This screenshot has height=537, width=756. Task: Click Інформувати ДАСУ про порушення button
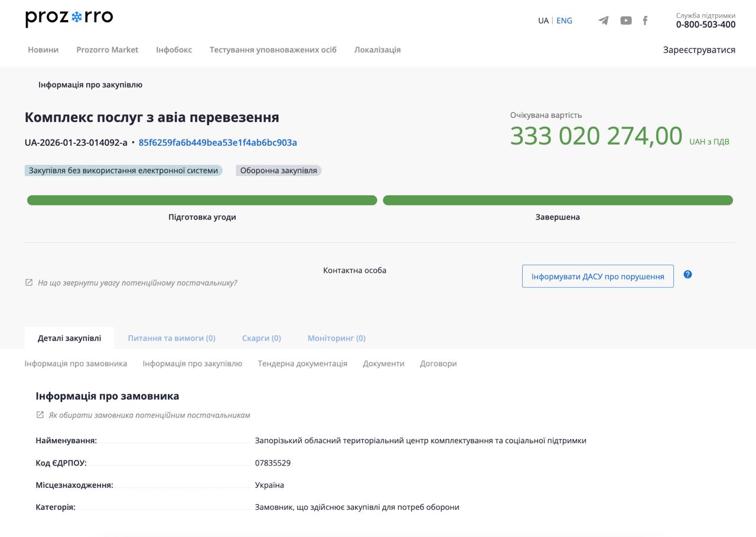click(598, 276)
